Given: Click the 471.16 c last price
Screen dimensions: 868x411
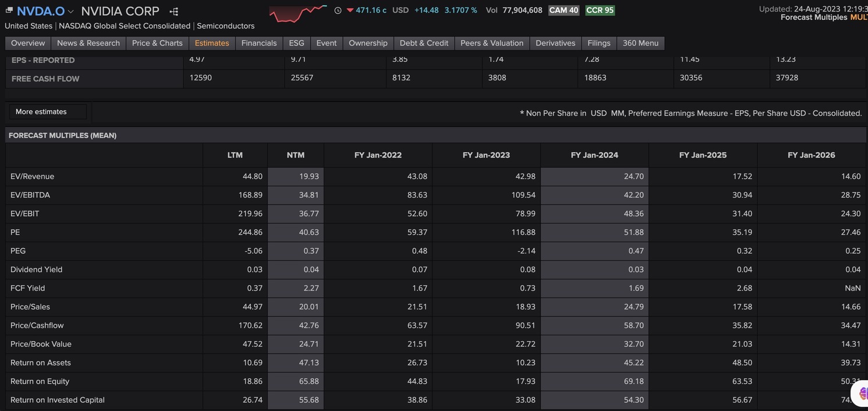Looking at the screenshot, I should [371, 10].
